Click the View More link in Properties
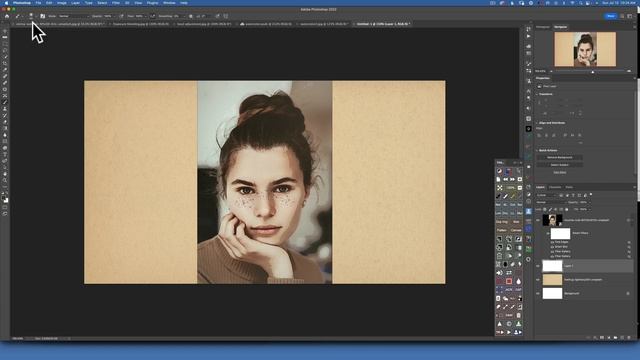640x360 pixels. (x=560, y=172)
